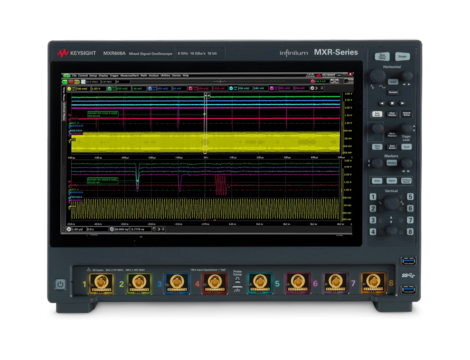Open the Trigger menu

point(114,75)
